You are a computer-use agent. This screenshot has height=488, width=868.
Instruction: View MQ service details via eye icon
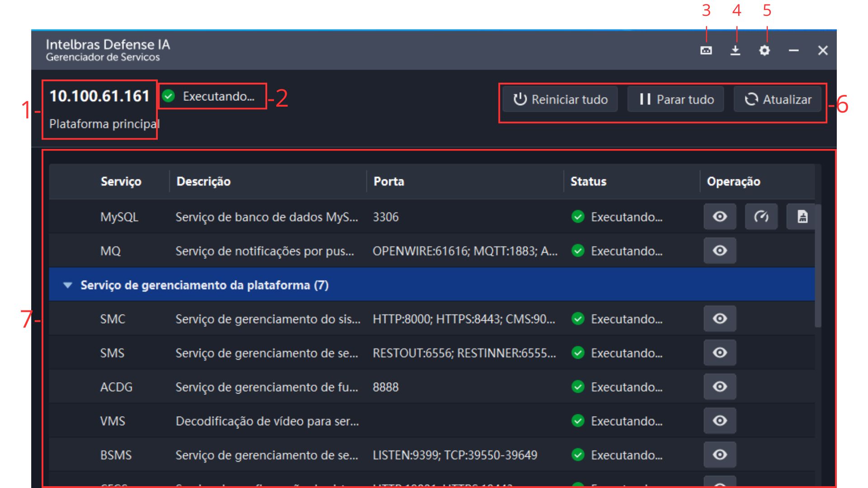(720, 251)
